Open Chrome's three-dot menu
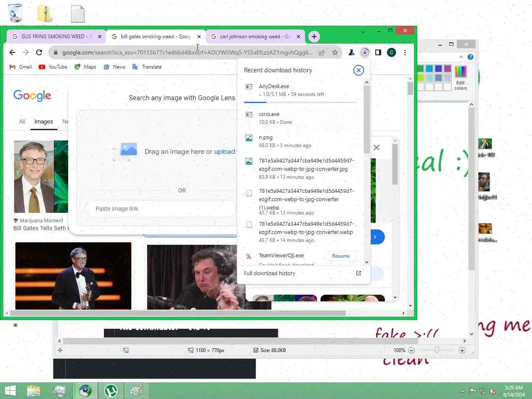Screen dimensions: 532x399 pyautogui.click(x=405, y=52)
